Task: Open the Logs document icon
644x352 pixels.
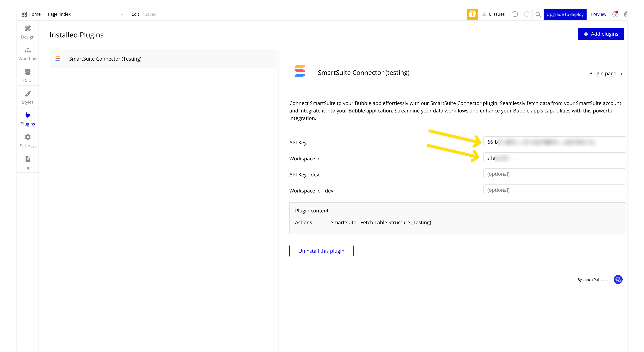Action: pyautogui.click(x=28, y=159)
